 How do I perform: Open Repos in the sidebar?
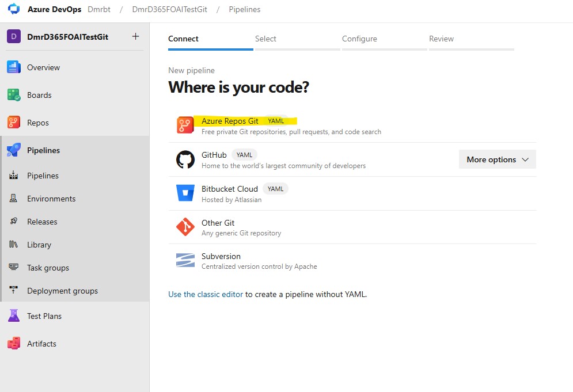pyautogui.click(x=38, y=123)
